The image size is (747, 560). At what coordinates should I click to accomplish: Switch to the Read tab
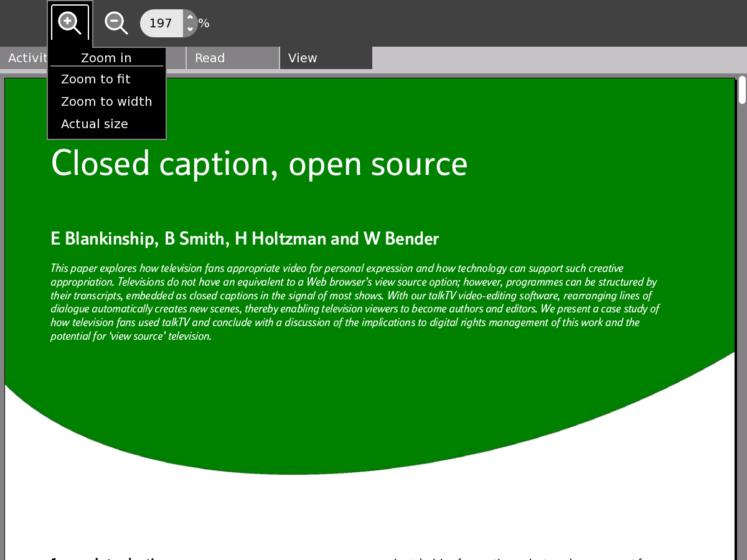point(232,58)
